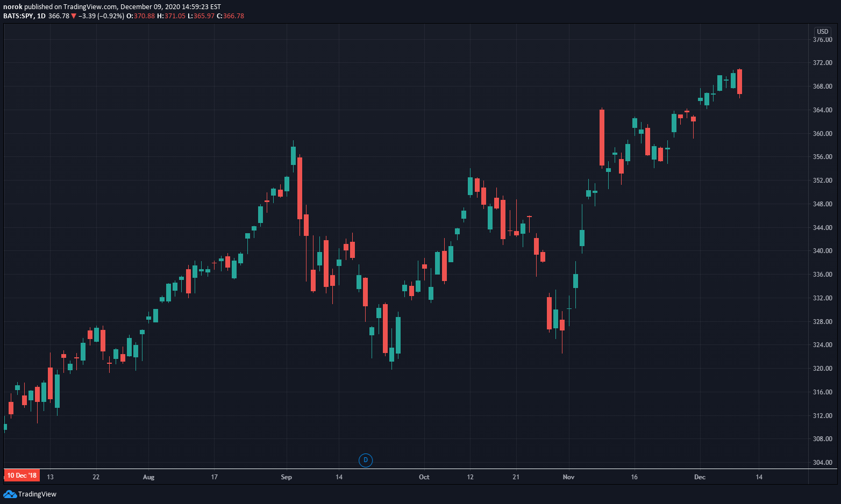The width and height of the screenshot is (841, 504).
Task: Click the 316.00 price axis label
Action: [x=822, y=392]
